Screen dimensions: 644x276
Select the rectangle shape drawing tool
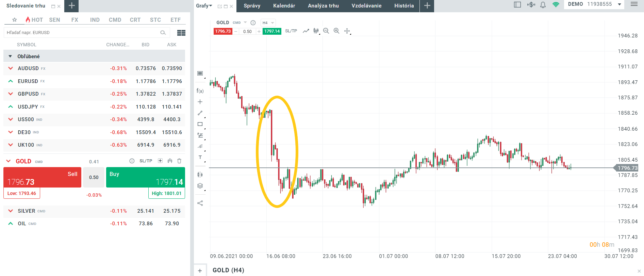click(x=200, y=124)
